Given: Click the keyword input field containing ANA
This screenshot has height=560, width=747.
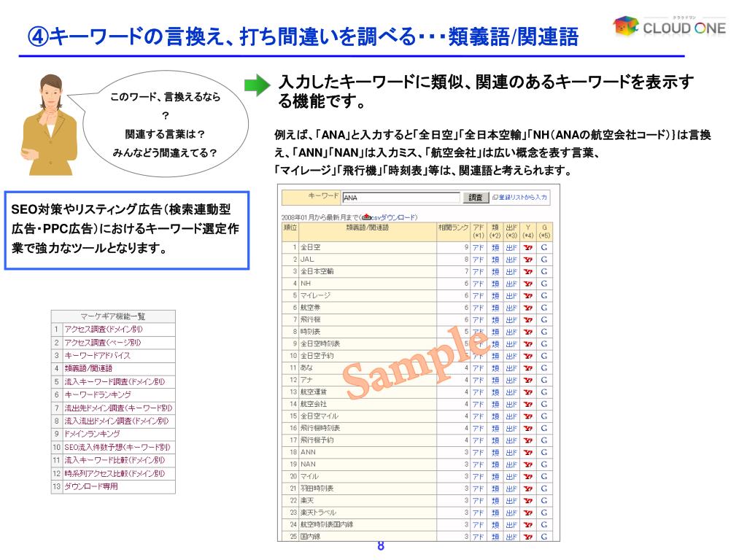Looking at the screenshot, I should [x=401, y=197].
